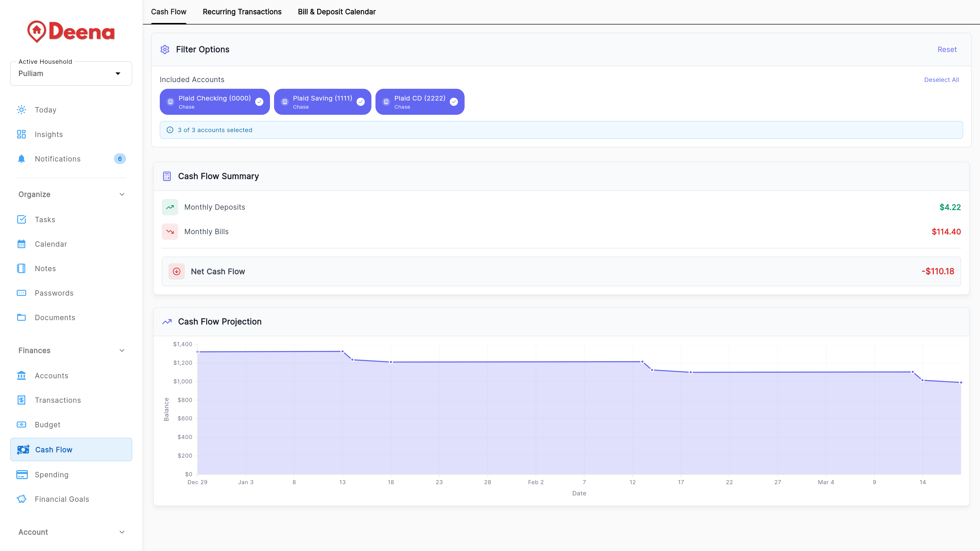This screenshot has width=980, height=551.
Task: Click the Passwords card icon
Action: (x=22, y=293)
